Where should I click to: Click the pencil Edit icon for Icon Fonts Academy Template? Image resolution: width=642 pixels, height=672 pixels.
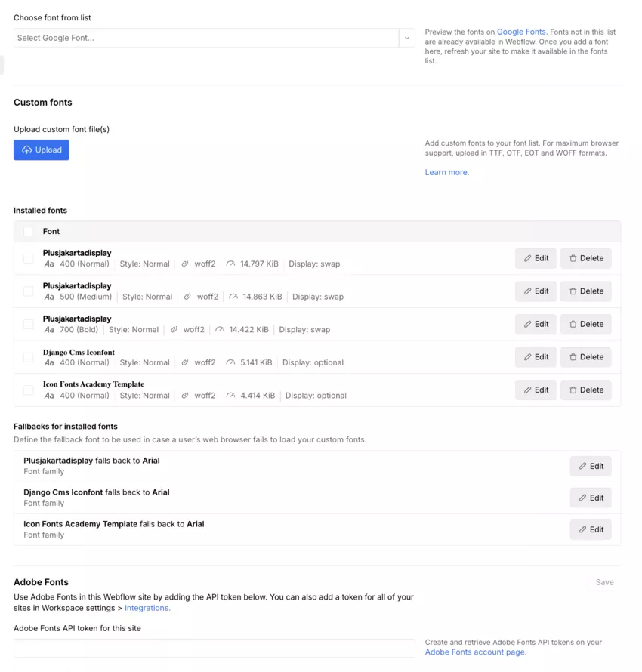tap(527, 390)
